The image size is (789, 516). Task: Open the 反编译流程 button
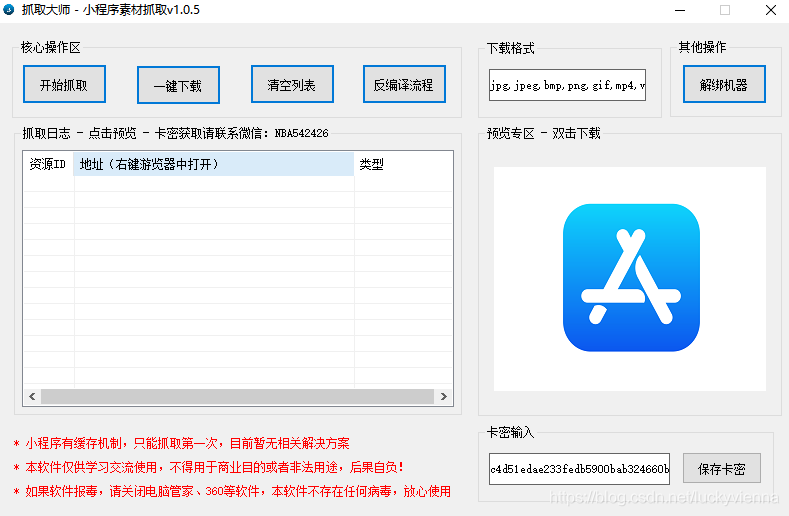[404, 84]
